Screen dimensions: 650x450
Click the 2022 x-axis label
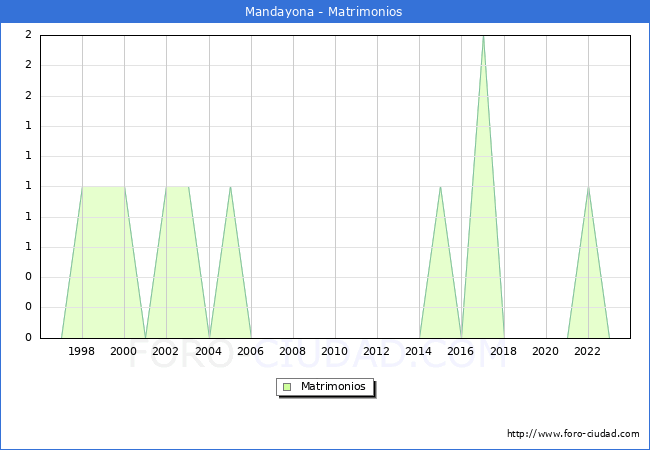coord(587,351)
